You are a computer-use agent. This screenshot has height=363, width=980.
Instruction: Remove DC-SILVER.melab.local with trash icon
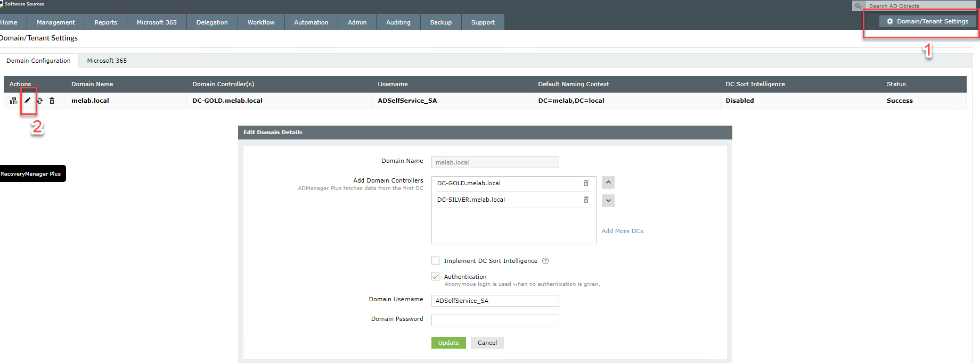[x=586, y=200]
